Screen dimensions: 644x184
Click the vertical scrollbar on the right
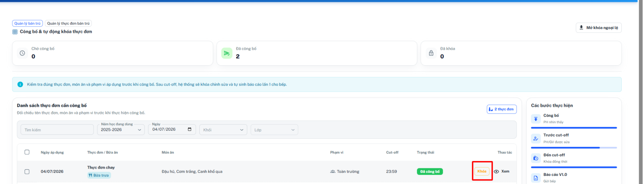coord(641,92)
